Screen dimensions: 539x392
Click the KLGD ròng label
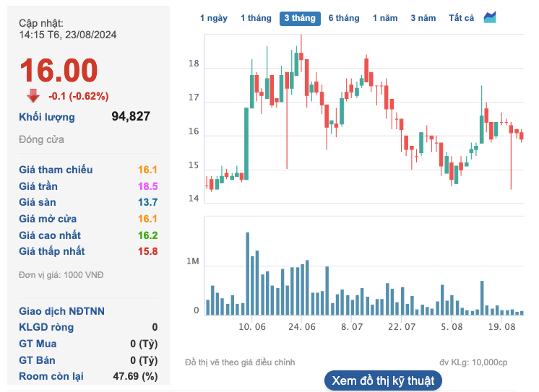click(x=46, y=328)
